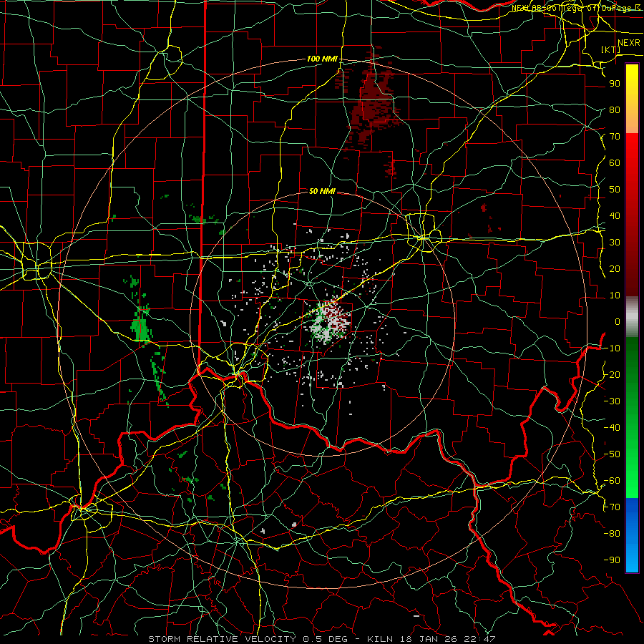Screen dimensions: 644x644
Task: Click the 90 value on the velocity scale
Action: (615, 84)
